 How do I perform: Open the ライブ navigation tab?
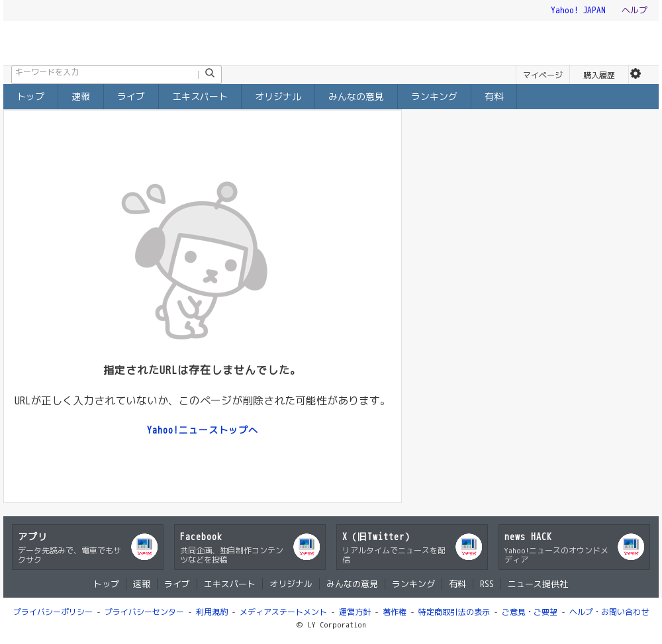coord(131,97)
